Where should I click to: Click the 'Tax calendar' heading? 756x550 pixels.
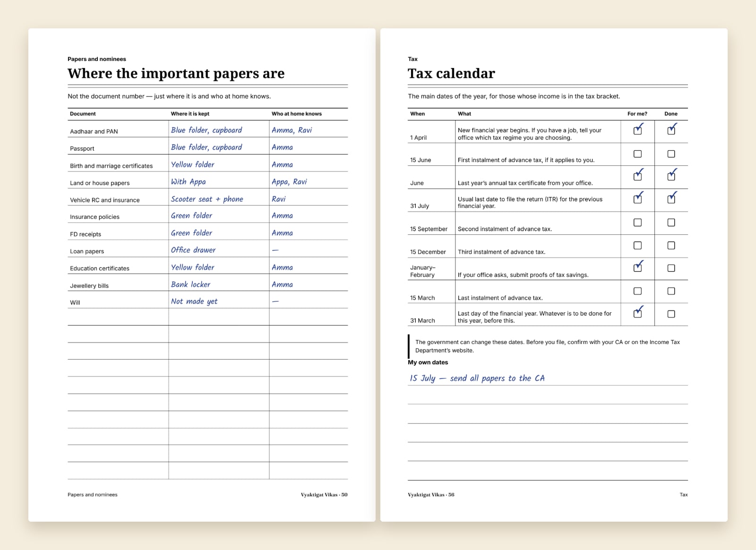tap(451, 74)
